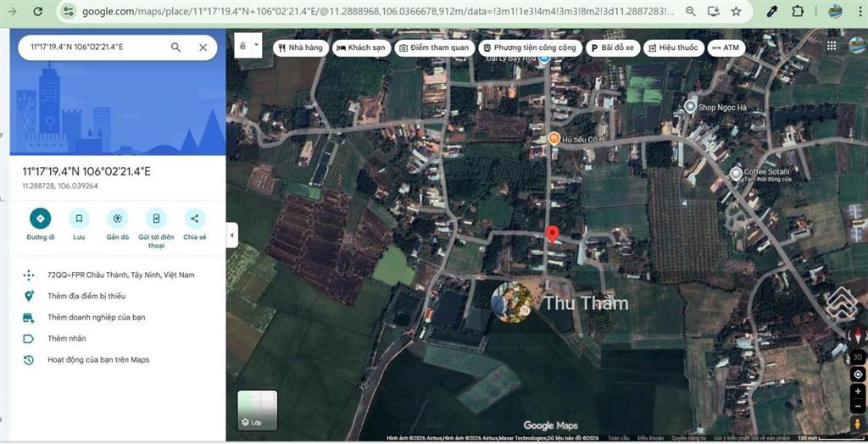View site information icon in address bar
Image resolution: width=868 pixels, height=444 pixels.
[68, 11]
